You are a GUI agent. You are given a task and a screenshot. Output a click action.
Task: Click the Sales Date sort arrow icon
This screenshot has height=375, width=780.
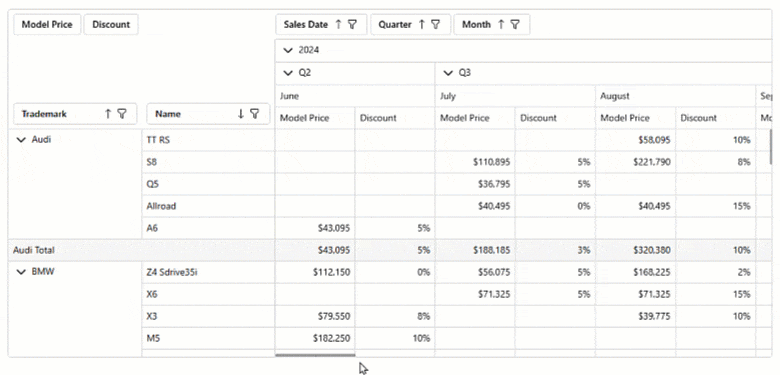[x=338, y=24]
